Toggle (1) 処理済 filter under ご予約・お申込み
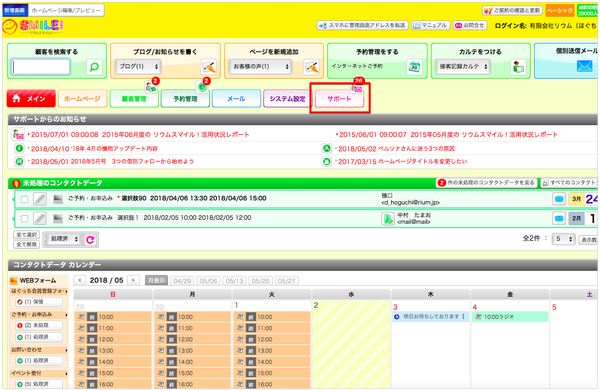The width and height of the screenshot is (600, 391). click(39, 337)
